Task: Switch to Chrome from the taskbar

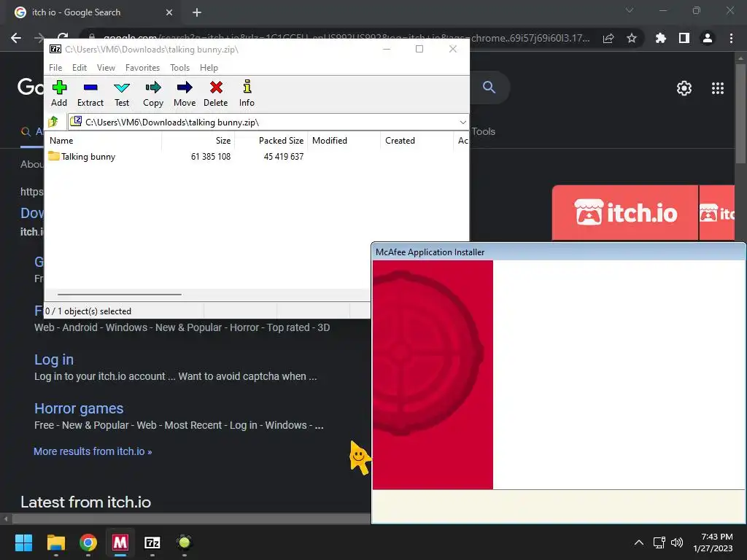Action: click(88, 542)
